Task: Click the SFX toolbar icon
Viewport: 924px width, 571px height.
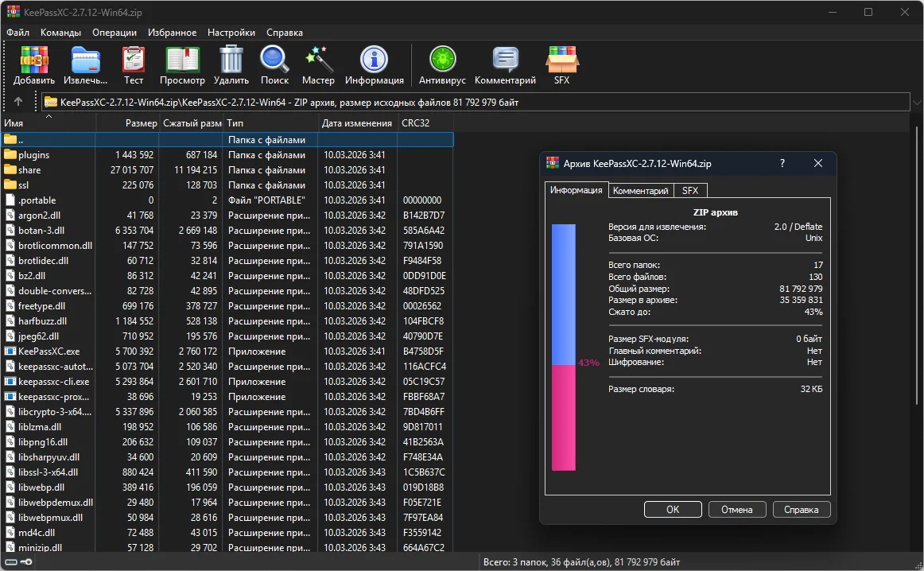Action: coord(561,65)
